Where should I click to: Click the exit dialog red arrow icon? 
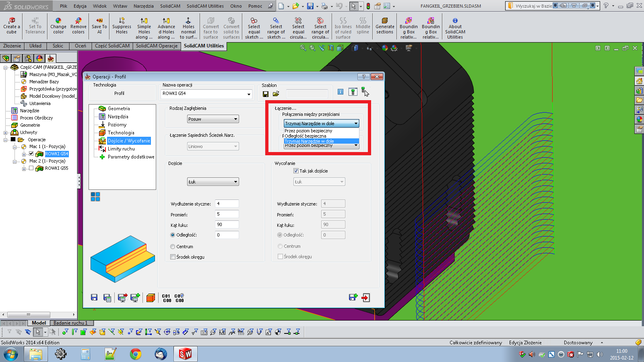(x=365, y=298)
